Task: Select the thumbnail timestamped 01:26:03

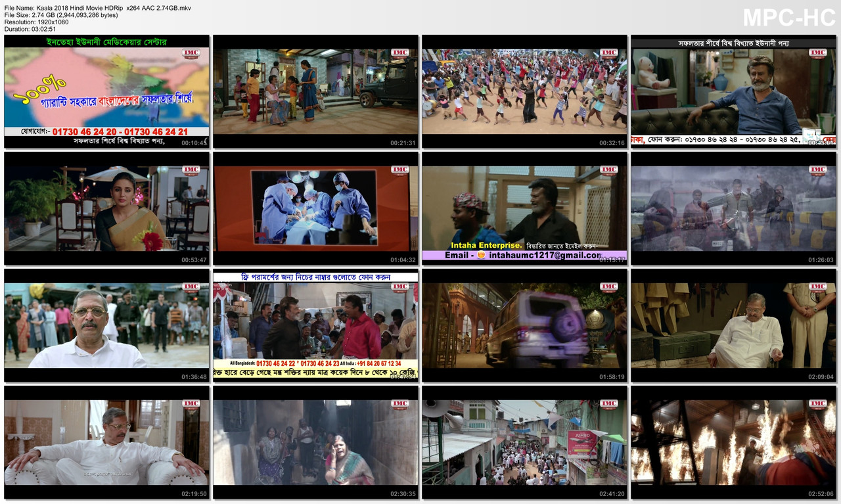Action: (x=733, y=208)
